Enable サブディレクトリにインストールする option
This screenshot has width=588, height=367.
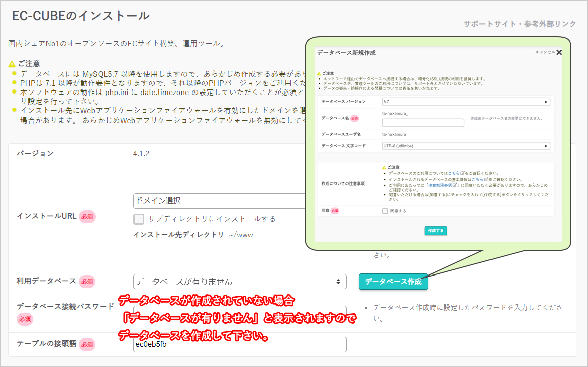tap(139, 219)
